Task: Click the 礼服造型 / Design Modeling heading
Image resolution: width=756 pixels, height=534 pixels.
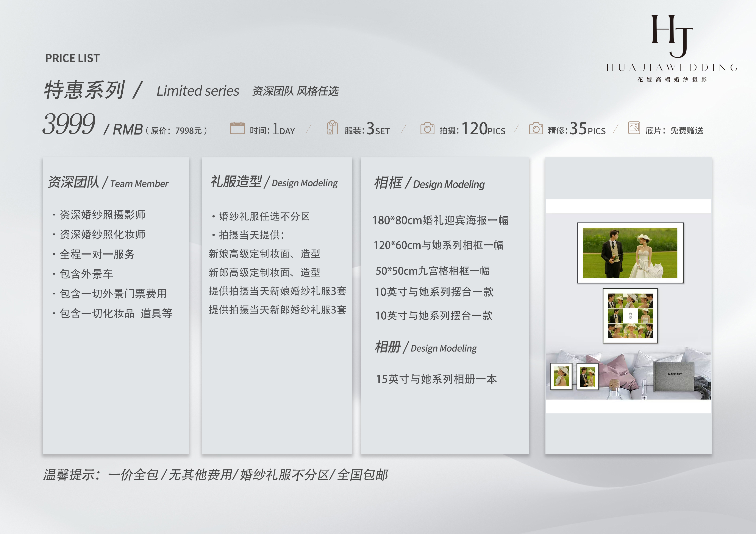Action: coord(274,182)
